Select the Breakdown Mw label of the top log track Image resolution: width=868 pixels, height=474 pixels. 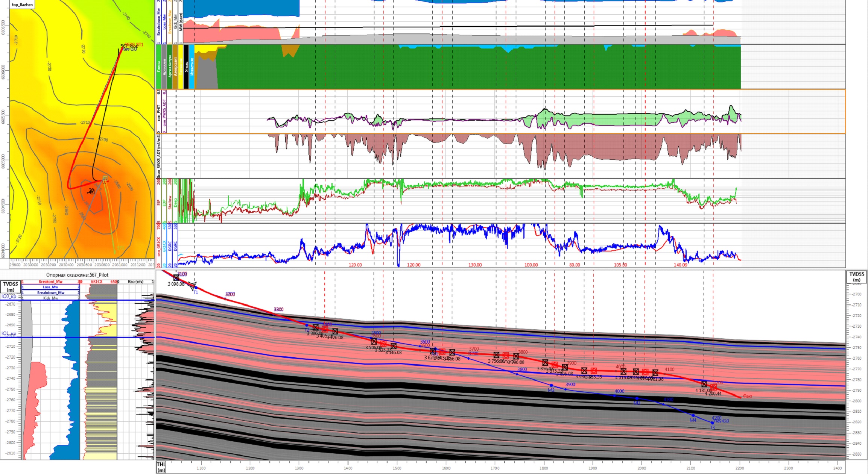click(159, 21)
